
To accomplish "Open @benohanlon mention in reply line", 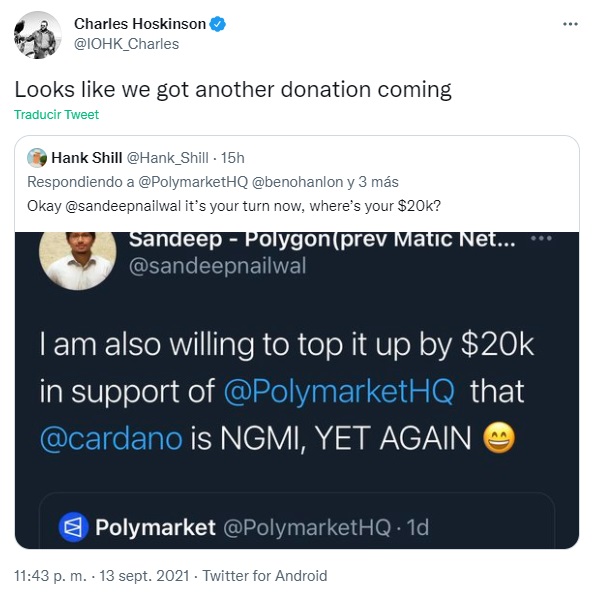I will pos(297,182).
